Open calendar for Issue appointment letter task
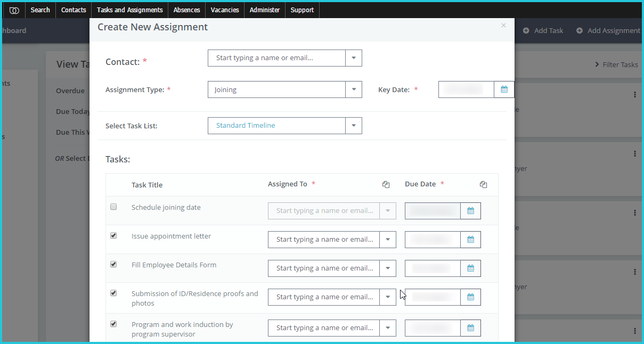This screenshot has height=344, width=644. [470, 240]
